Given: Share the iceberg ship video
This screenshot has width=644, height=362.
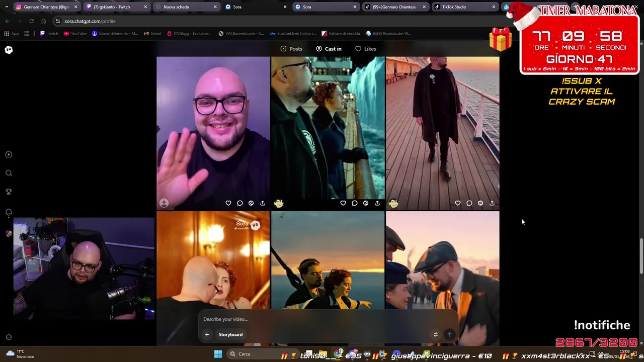Looking at the screenshot, I should click(x=377, y=203).
